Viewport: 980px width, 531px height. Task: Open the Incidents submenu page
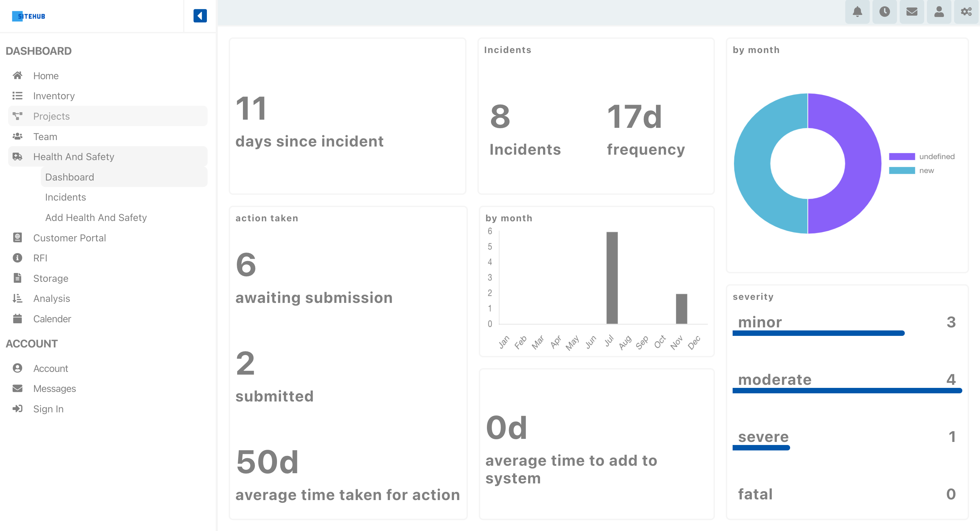pos(65,197)
